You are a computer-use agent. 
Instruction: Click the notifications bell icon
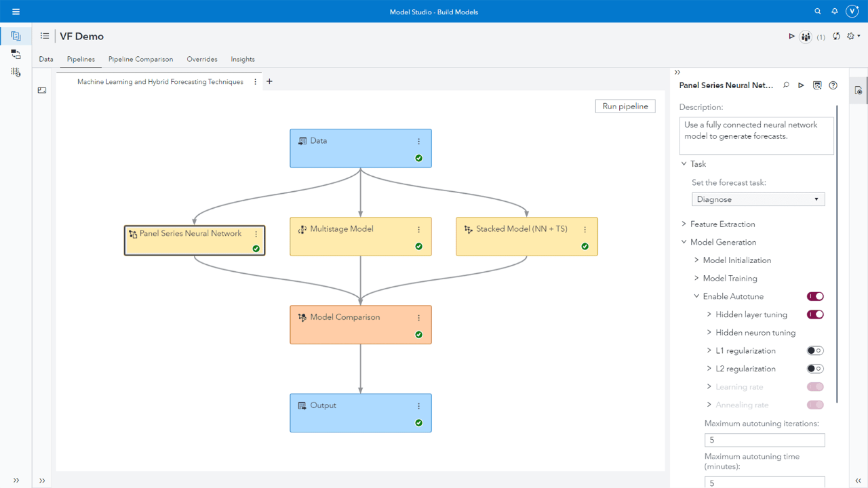(835, 12)
